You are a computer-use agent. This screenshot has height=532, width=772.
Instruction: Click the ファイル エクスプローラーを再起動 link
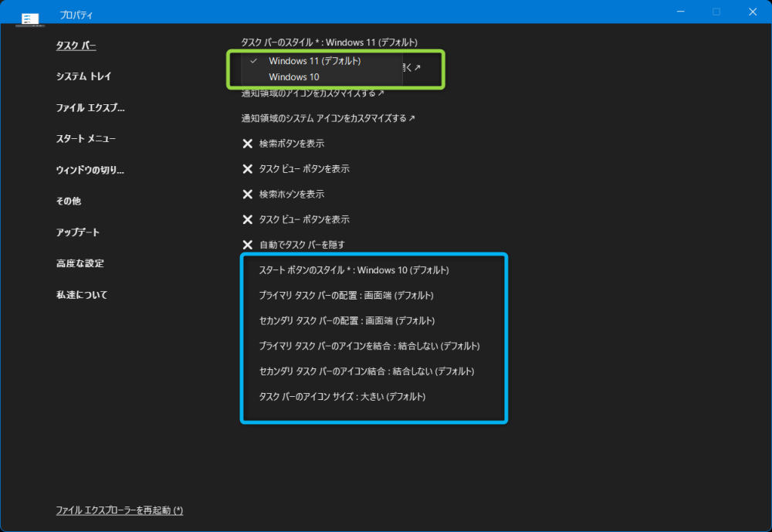pos(119,510)
